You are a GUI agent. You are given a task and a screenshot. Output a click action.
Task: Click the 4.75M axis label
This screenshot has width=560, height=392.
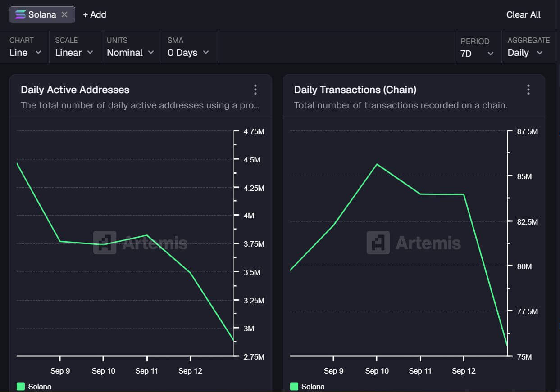[x=254, y=132]
